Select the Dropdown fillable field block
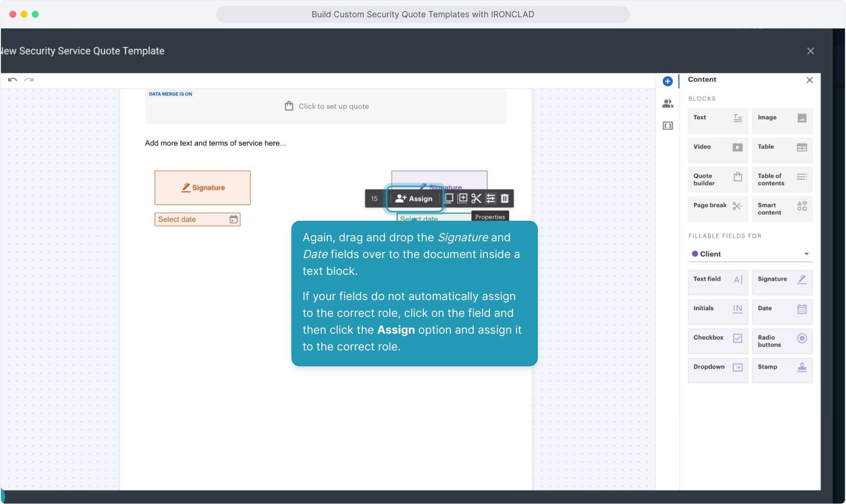 tap(718, 367)
